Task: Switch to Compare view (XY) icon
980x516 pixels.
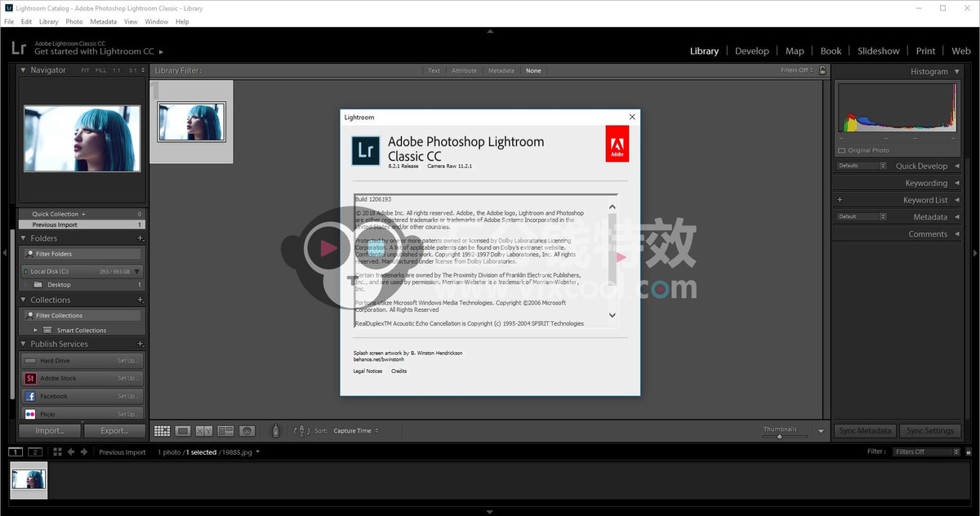Action: [x=204, y=430]
